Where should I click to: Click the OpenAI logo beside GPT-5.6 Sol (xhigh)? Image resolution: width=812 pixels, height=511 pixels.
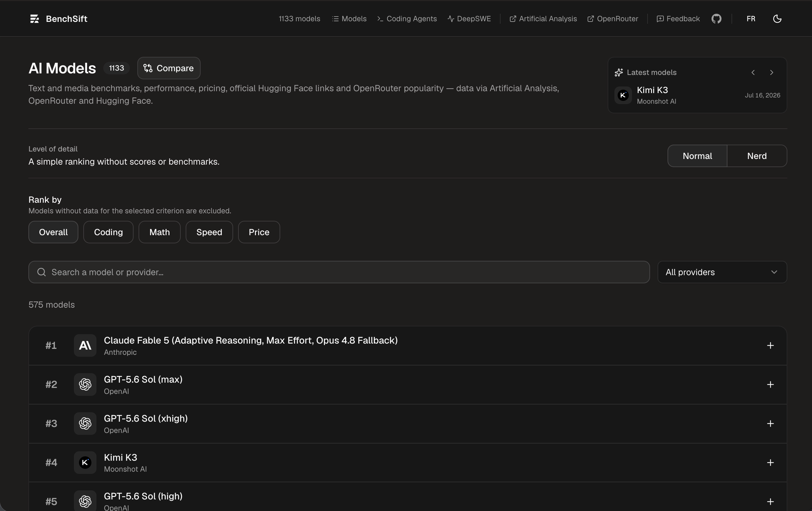click(x=85, y=424)
